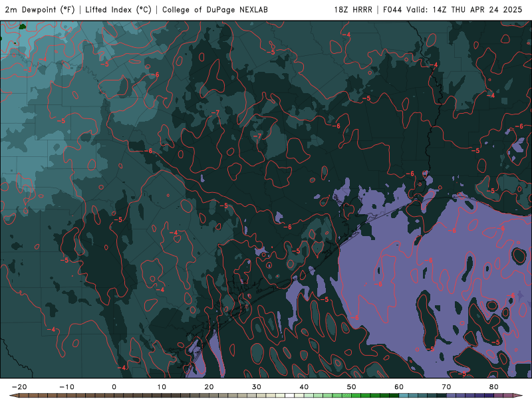Click the '-3' lifted index contour label
This screenshot has width=532, height=399.
[28, 70]
